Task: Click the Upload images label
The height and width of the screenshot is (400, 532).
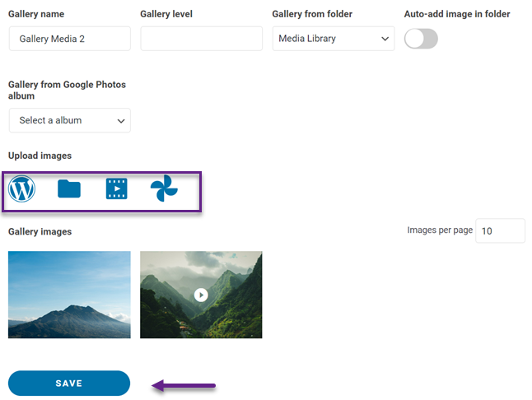Action: pos(40,156)
